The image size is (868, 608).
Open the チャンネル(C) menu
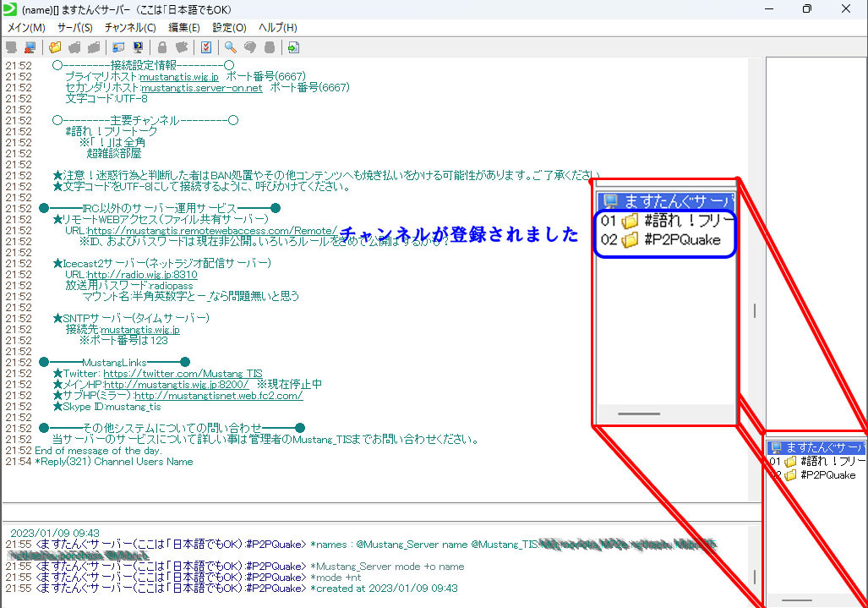coord(130,27)
